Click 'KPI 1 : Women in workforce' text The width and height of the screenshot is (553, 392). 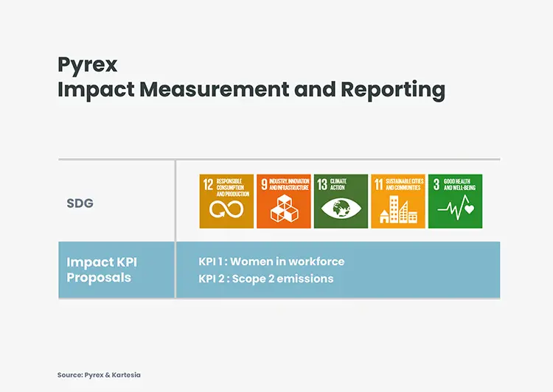(271, 262)
